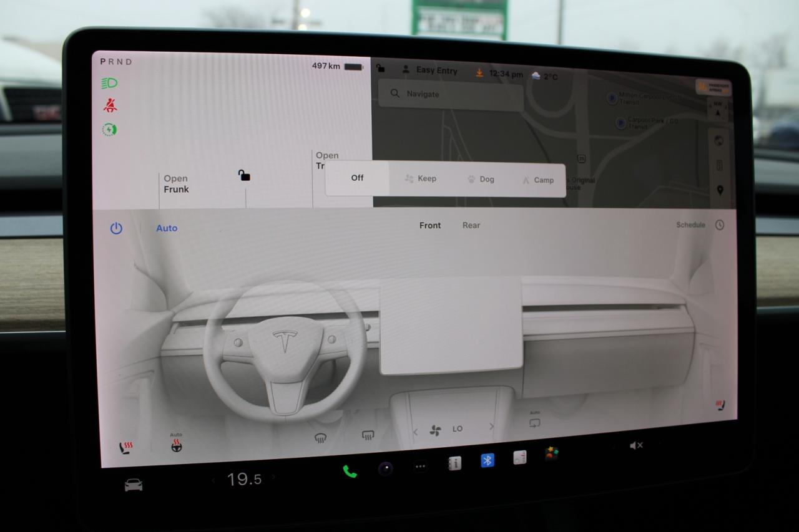Tap the current location pin on the map
The image size is (799, 532).
[x=720, y=190]
